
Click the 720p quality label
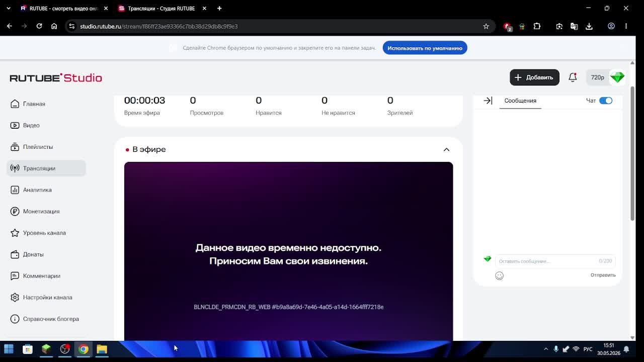pos(597,77)
